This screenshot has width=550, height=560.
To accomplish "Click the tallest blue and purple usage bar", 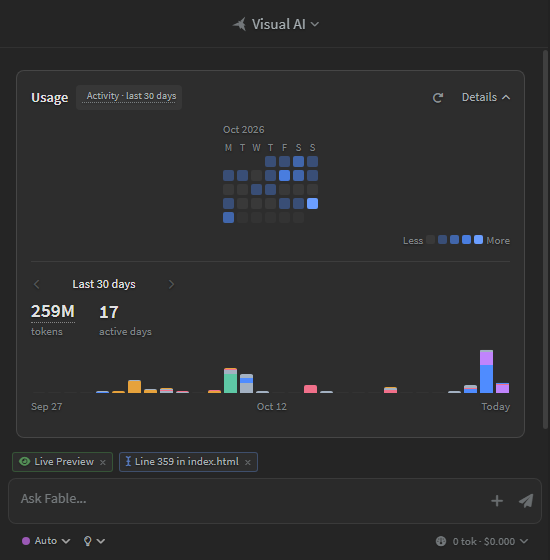I will pos(486,371).
